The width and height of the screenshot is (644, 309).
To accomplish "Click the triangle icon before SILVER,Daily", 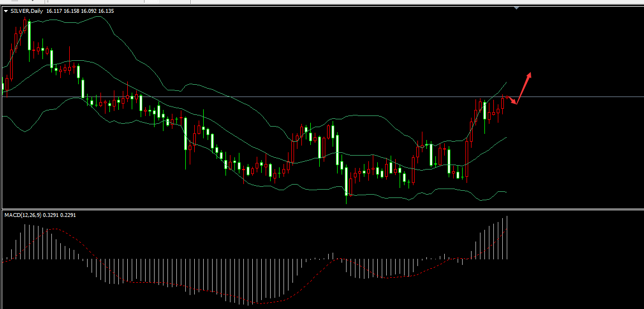I will tap(6, 11).
